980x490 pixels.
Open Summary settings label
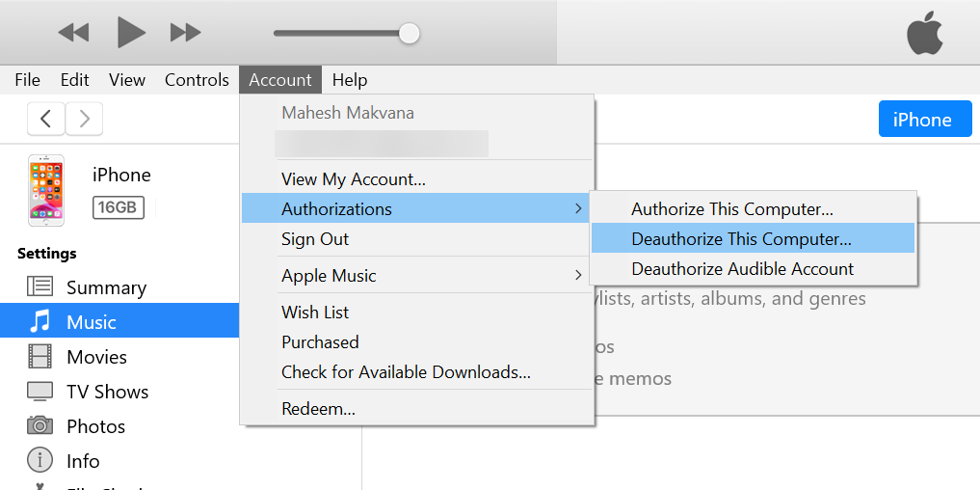tap(106, 287)
